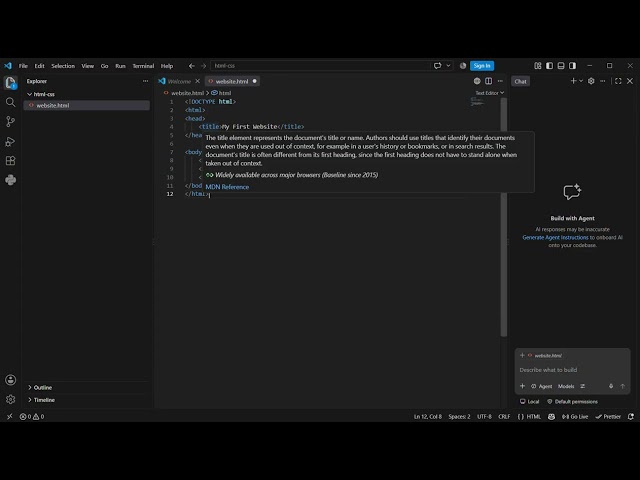
Task: Open the Run and Debug view
Action: (x=11, y=141)
